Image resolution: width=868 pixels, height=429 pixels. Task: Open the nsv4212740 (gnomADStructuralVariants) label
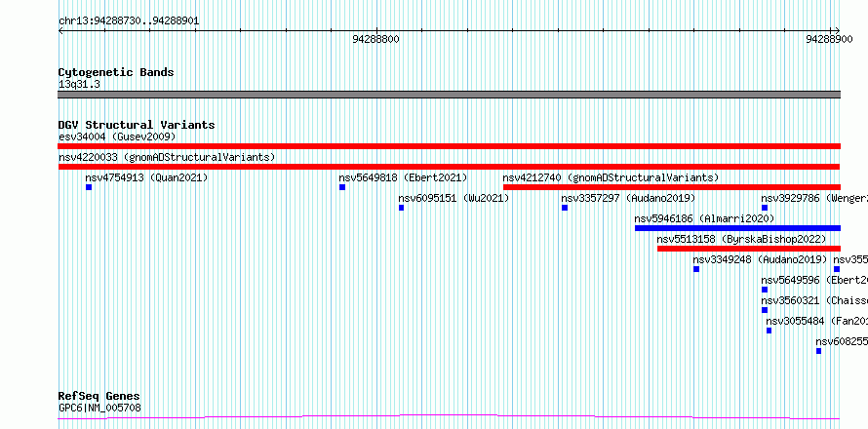(x=611, y=177)
